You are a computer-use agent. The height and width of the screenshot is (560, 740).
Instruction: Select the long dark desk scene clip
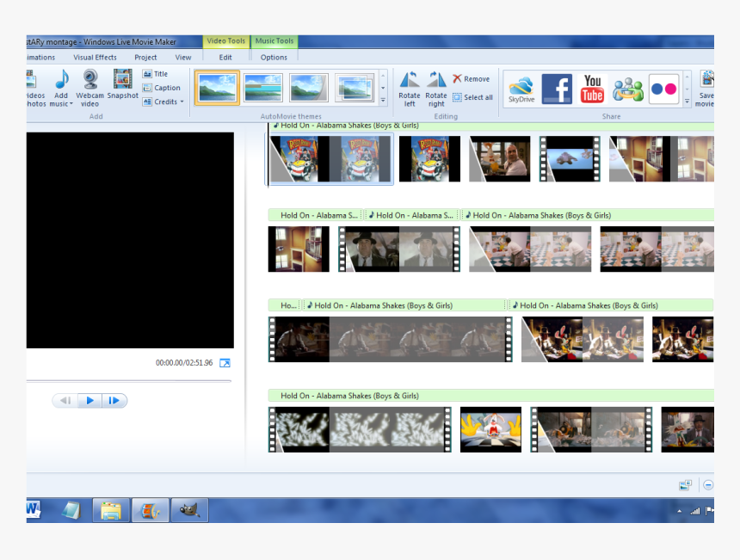pos(391,339)
